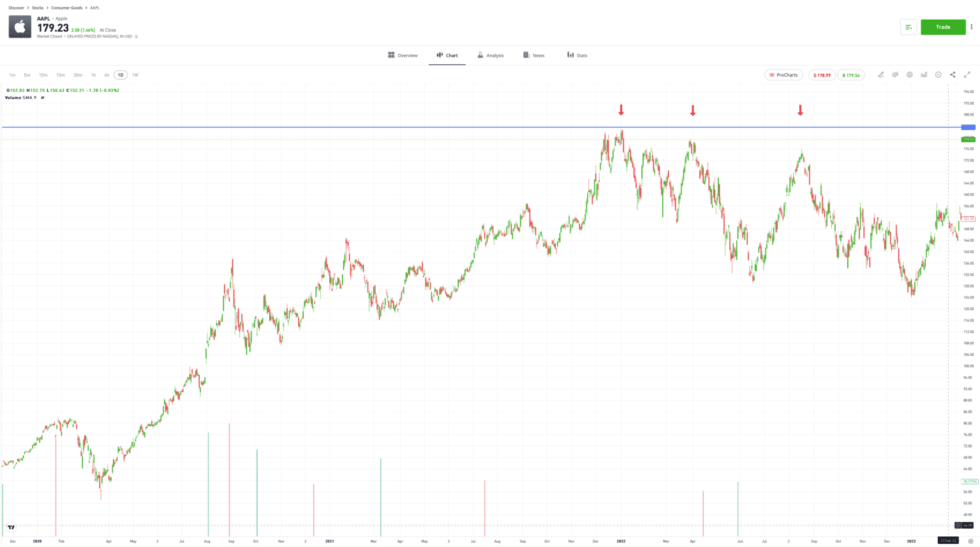This screenshot has height=547, width=980.
Task: Enable the 1h candle interval
Action: point(93,75)
